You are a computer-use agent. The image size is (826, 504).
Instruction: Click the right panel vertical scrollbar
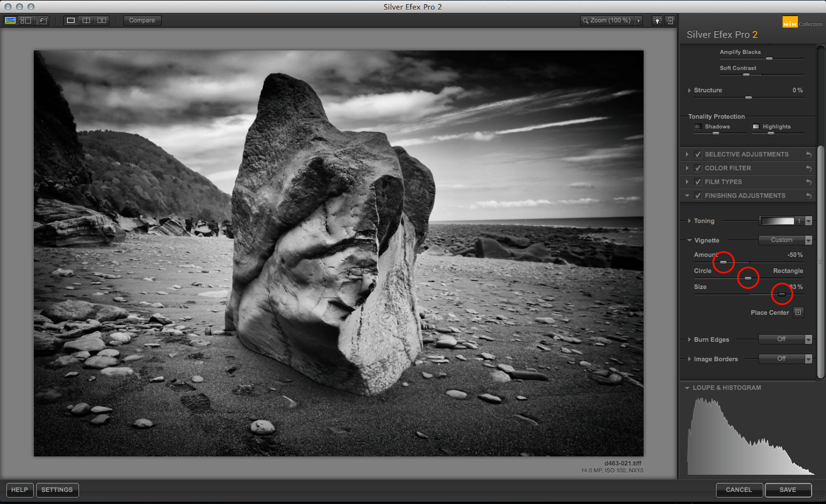pyautogui.click(x=821, y=261)
